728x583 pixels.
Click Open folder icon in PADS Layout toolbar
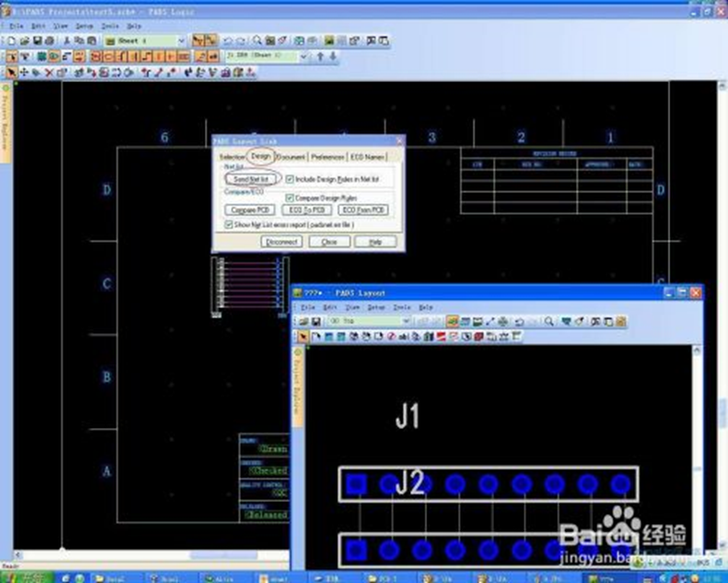point(304,321)
